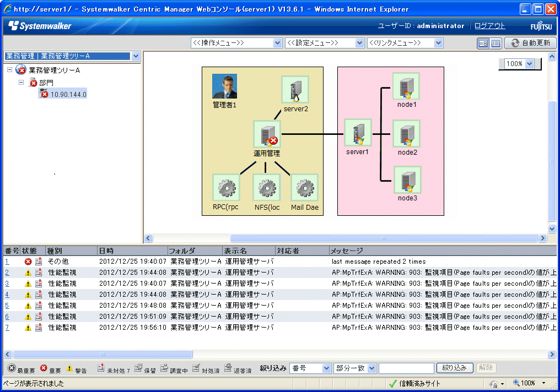This screenshot has width=560, height=392.
Task: Select the 運用管理 server icon with error
Action: (x=267, y=134)
